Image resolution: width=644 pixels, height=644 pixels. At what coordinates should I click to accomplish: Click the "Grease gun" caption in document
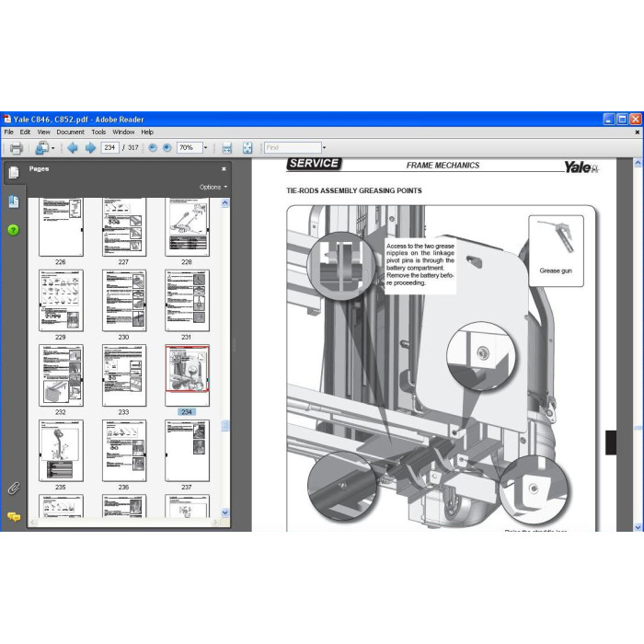[556, 270]
